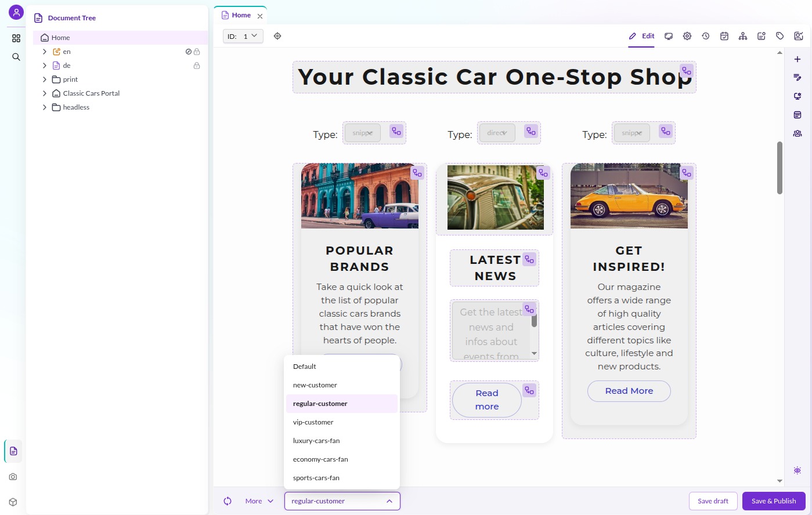Locate document in tree with target icon
This screenshot has height=515, width=812.
coord(277,36)
